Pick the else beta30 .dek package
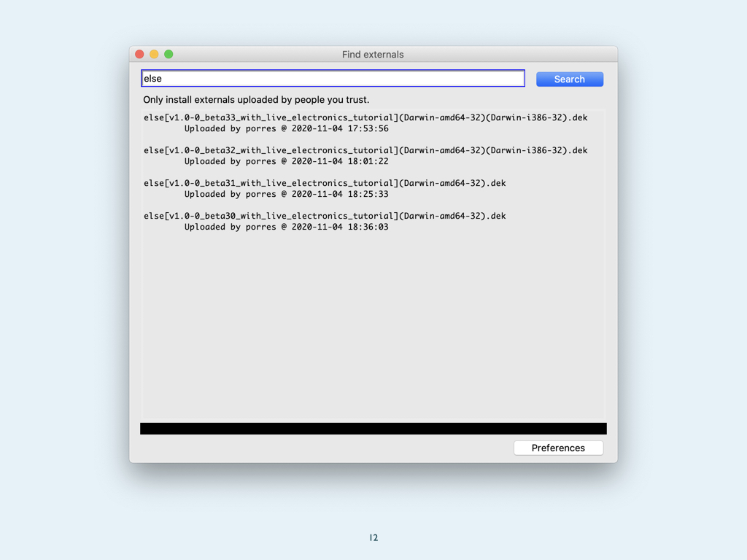 click(325, 216)
